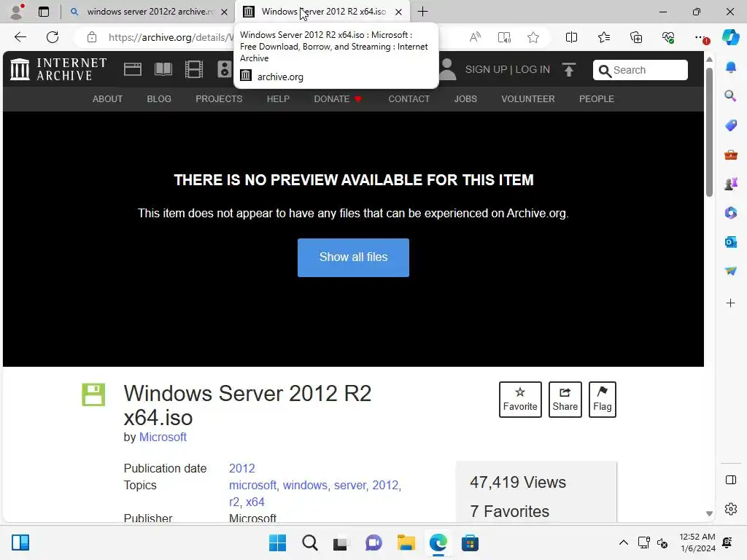
Task: Click the Share button
Action: point(565,400)
